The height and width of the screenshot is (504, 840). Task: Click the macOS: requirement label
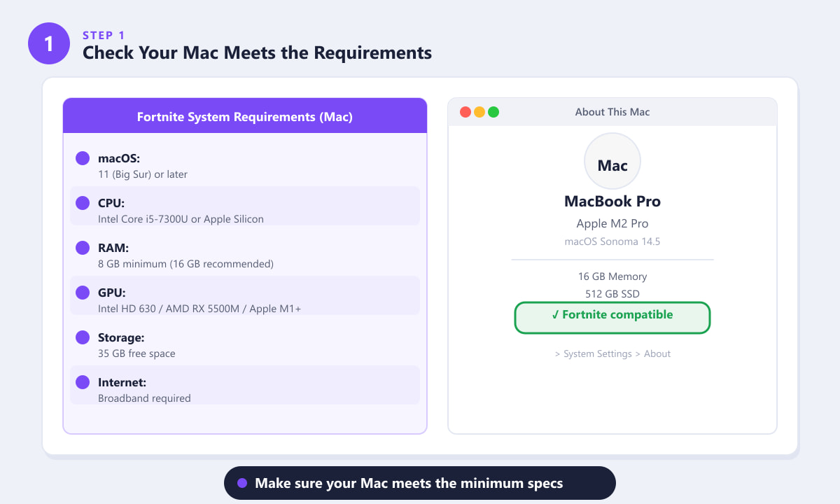pos(119,159)
